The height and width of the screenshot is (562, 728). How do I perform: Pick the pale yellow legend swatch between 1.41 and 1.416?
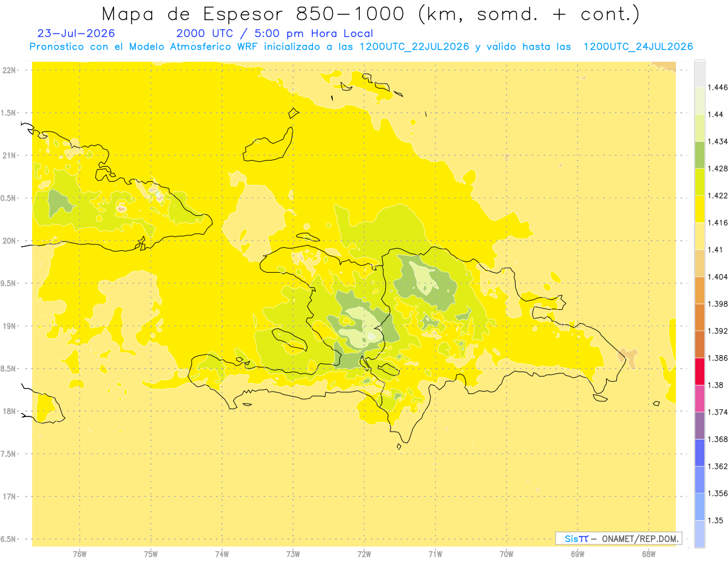[699, 236]
